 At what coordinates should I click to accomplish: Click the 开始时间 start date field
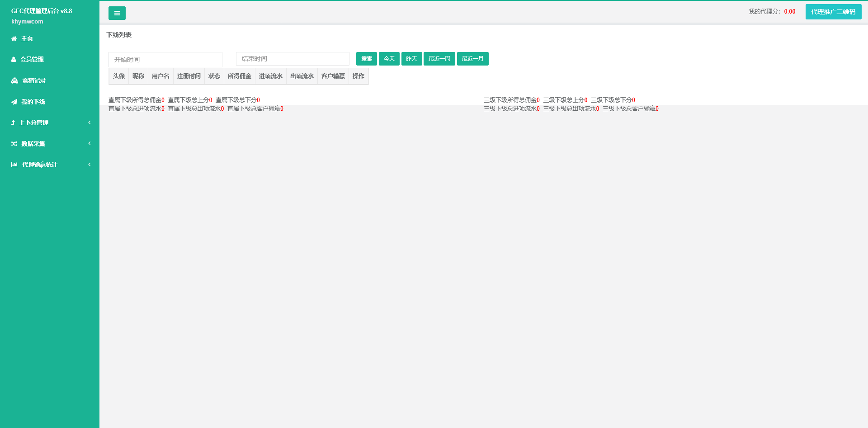click(165, 59)
